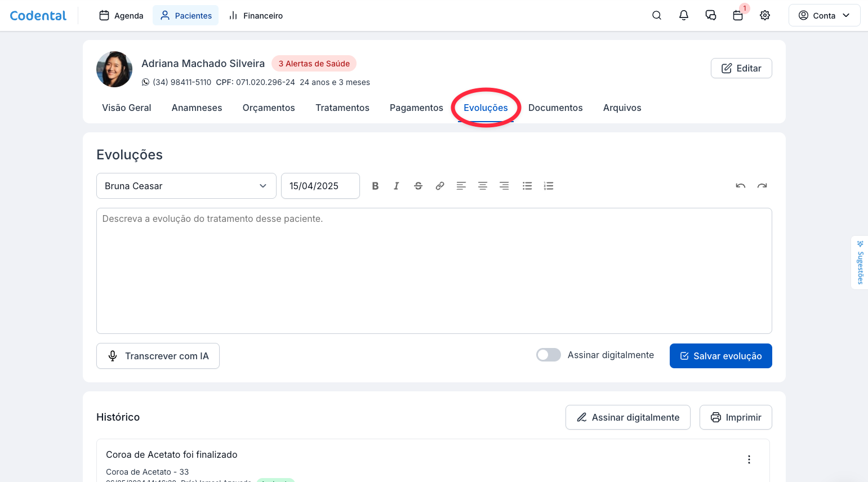Open the search magnifier icon
This screenshot has width=868, height=482.
pos(657,16)
